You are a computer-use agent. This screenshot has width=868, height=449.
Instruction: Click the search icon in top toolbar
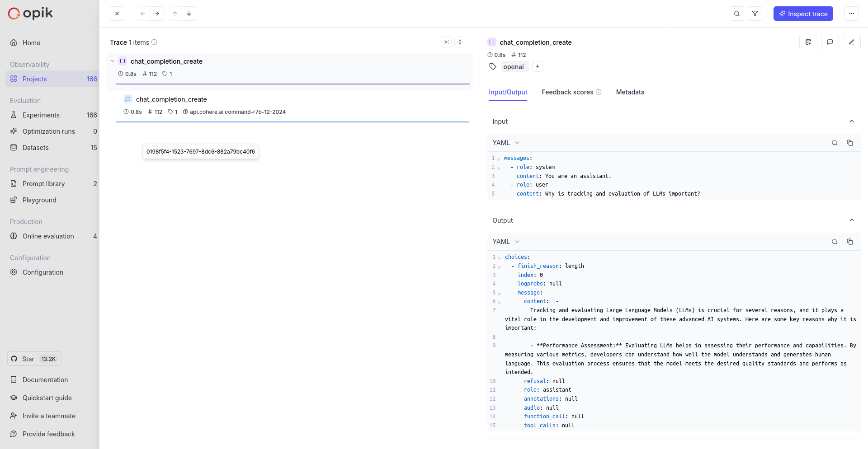point(737,14)
